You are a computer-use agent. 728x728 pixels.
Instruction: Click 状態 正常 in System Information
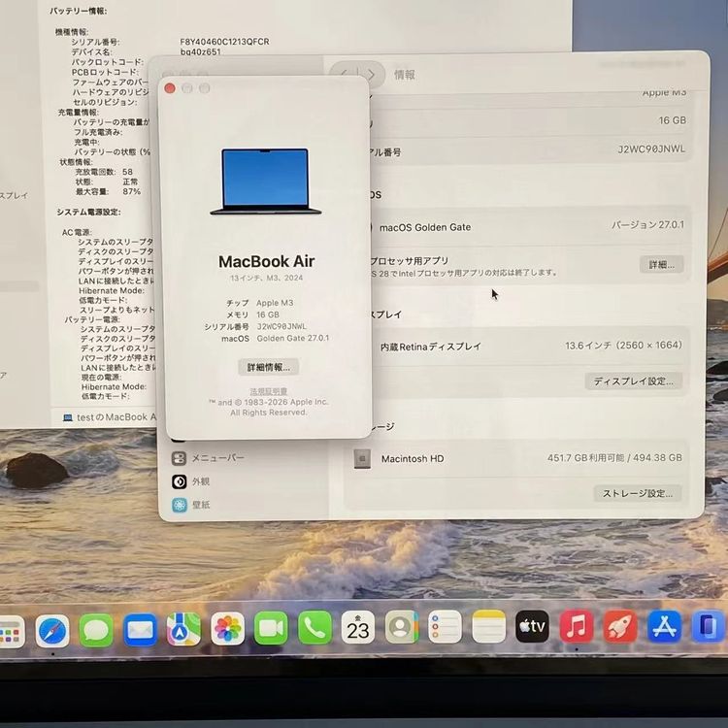coord(107,182)
